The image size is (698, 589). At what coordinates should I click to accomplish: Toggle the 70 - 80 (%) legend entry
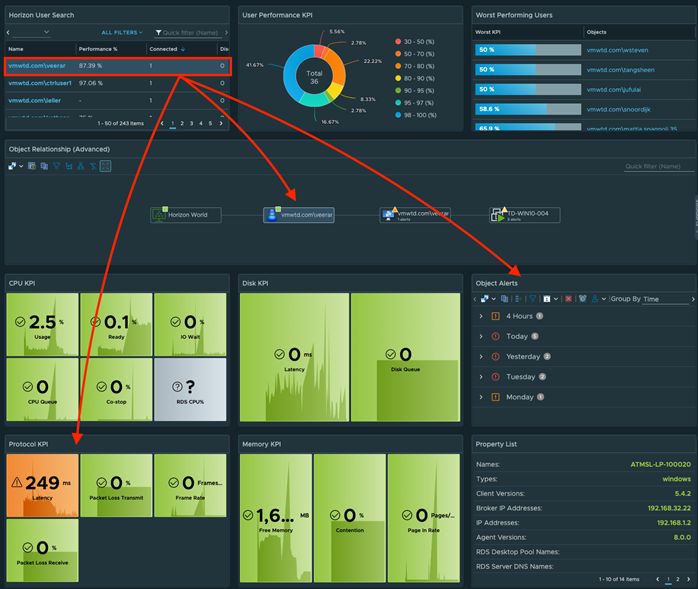(x=414, y=66)
